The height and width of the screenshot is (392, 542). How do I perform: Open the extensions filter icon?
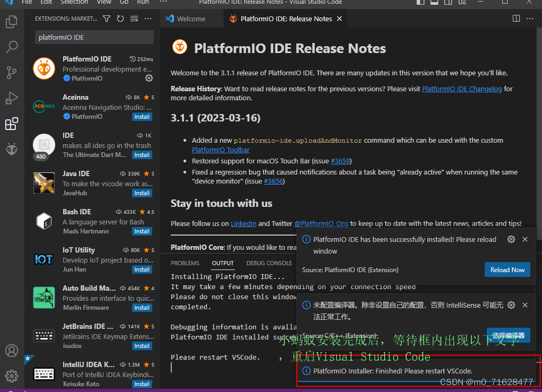coord(106,18)
